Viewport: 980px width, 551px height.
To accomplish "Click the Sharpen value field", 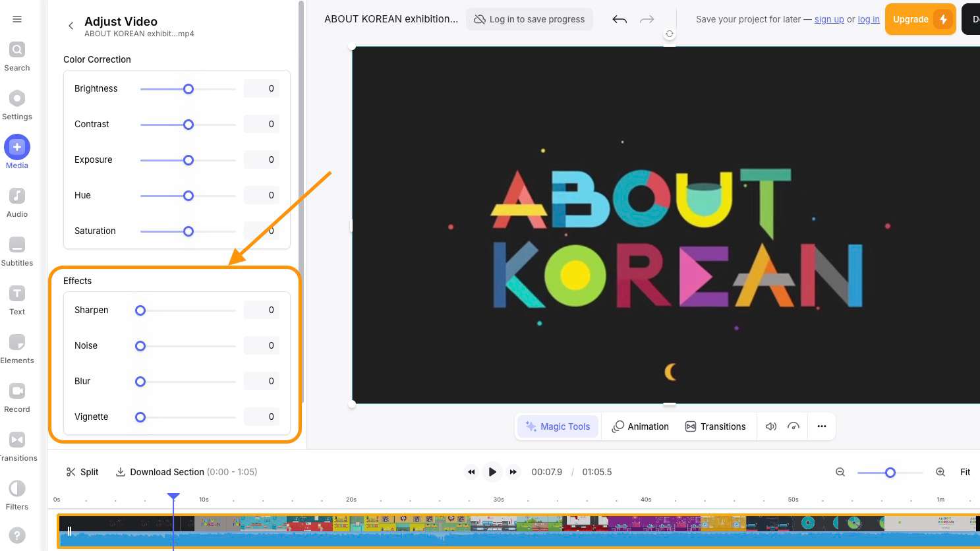I will (x=262, y=310).
